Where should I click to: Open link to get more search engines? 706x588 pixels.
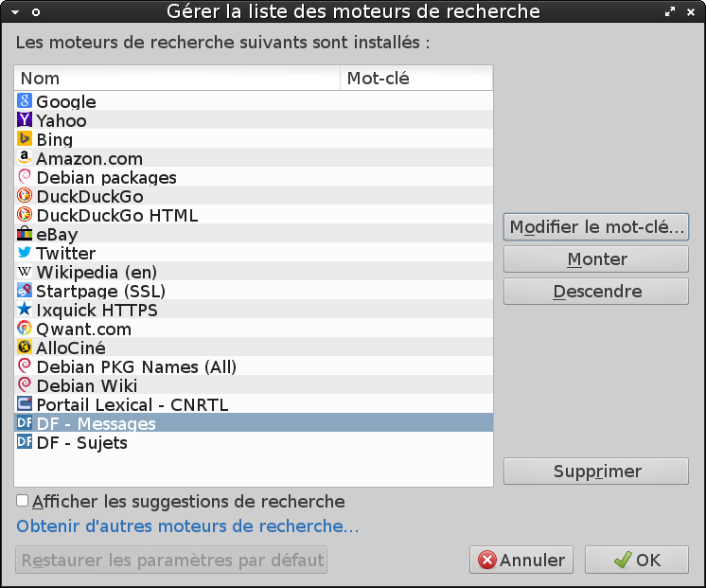pyautogui.click(x=187, y=526)
